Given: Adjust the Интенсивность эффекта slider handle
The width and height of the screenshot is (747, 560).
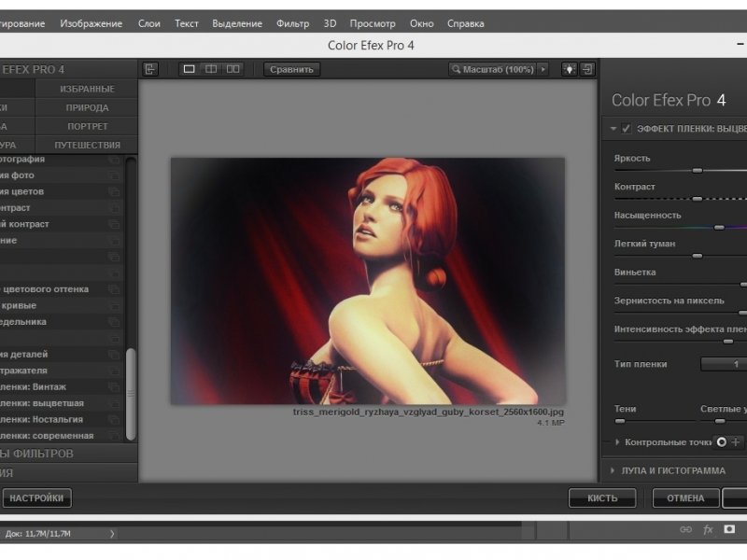Looking at the screenshot, I should 728,342.
